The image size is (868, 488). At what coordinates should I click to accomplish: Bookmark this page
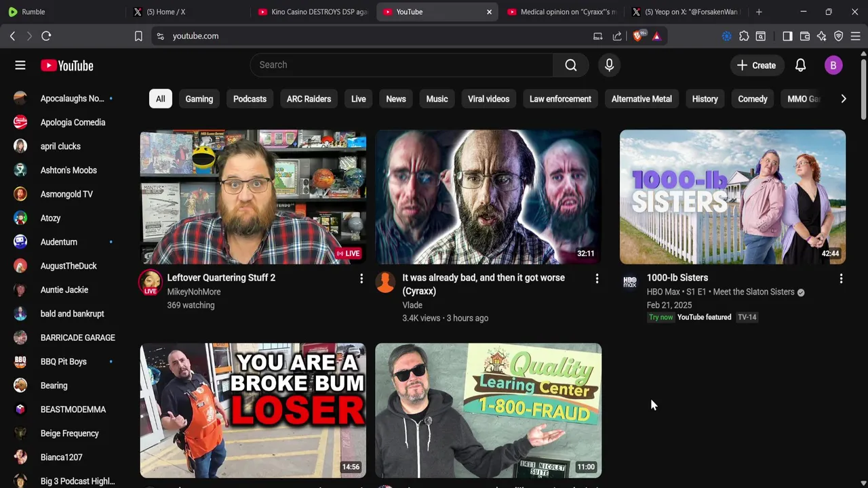pos(138,36)
